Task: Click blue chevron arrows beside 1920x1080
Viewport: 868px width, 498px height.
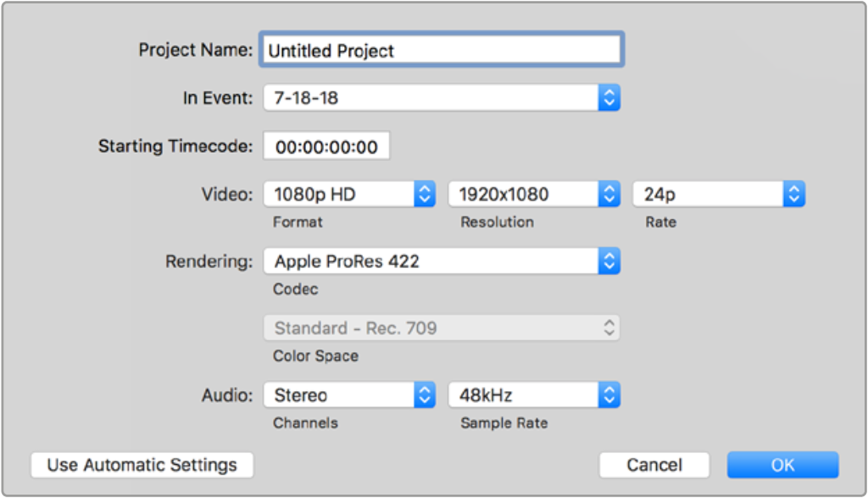Action: (x=609, y=195)
